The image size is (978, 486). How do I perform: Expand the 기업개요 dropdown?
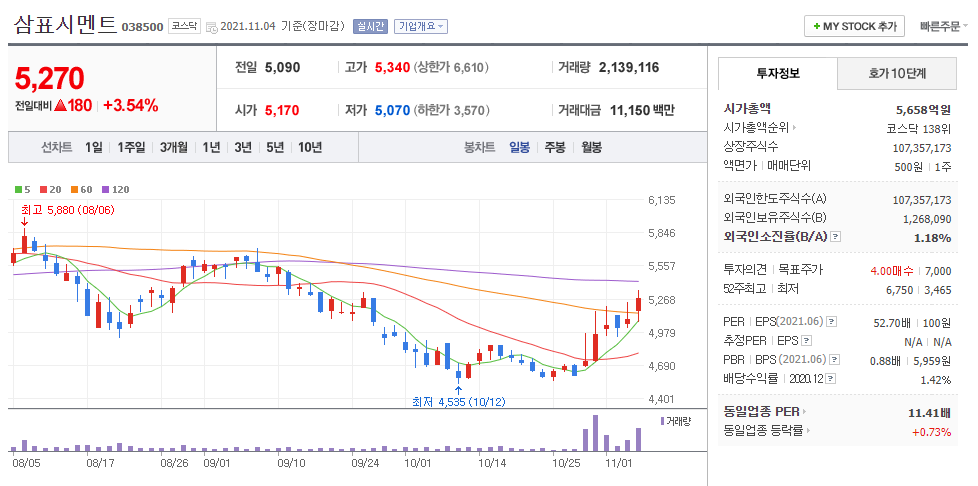click(x=420, y=26)
